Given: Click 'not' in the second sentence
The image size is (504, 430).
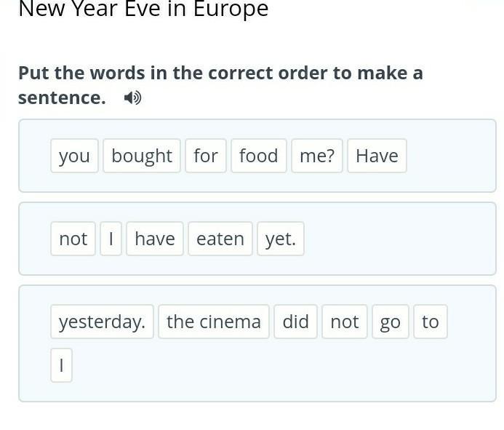Looking at the screenshot, I should tap(73, 239).
